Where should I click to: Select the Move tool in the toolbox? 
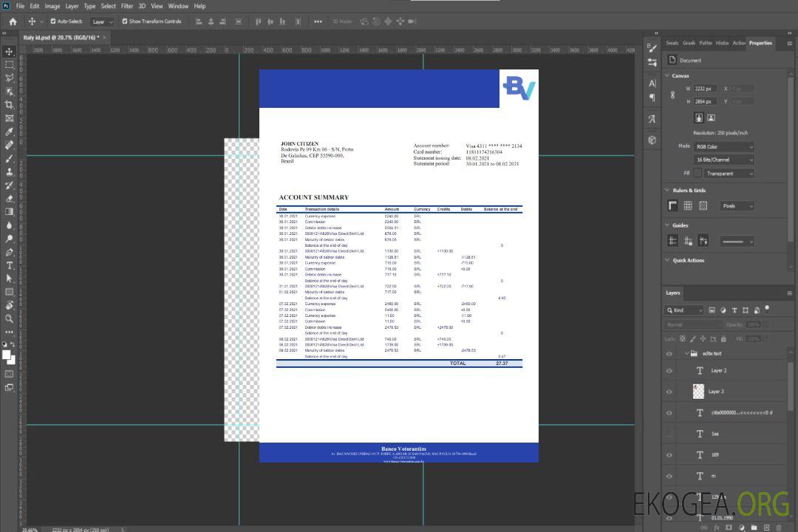point(9,52)
